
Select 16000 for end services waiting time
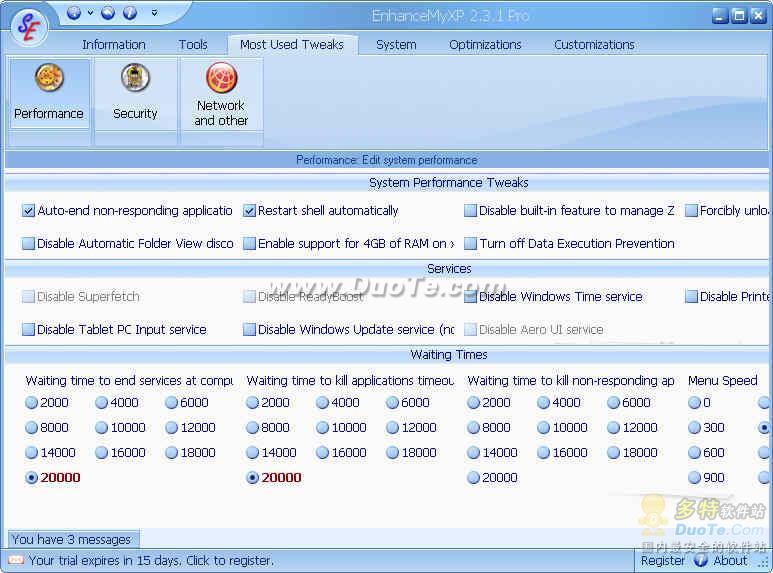[101, 453]
